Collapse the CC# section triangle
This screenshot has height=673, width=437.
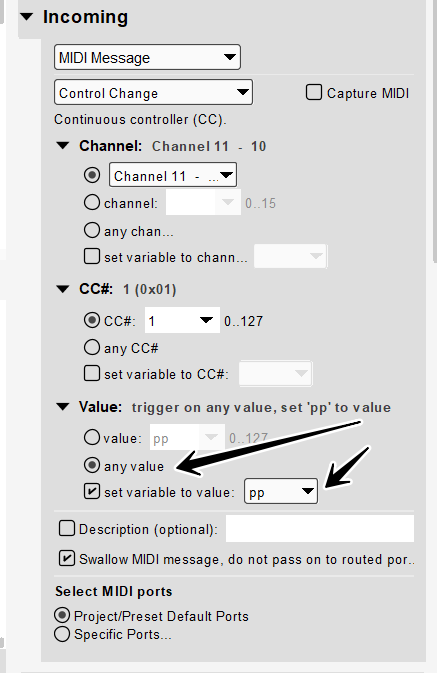[x=63, y=289]
